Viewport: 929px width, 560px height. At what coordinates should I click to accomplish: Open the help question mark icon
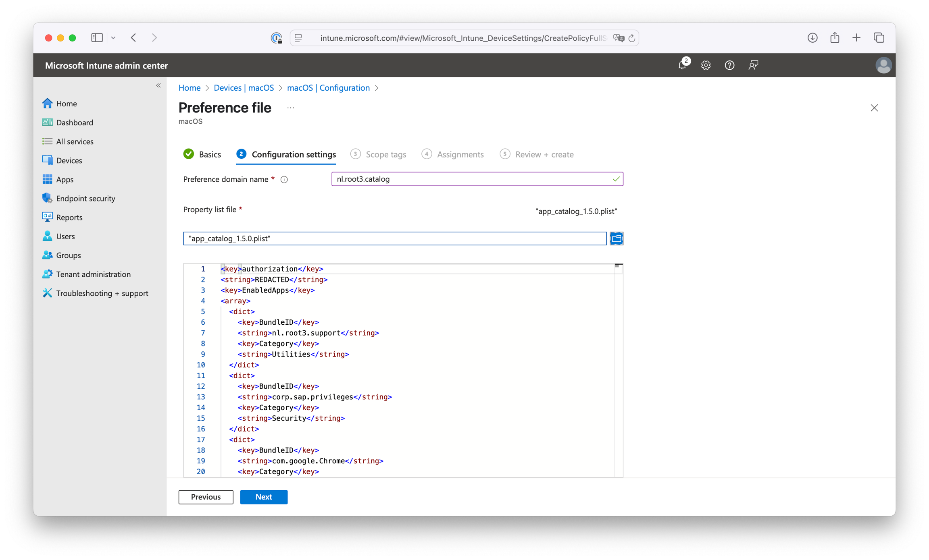point(729,65)
